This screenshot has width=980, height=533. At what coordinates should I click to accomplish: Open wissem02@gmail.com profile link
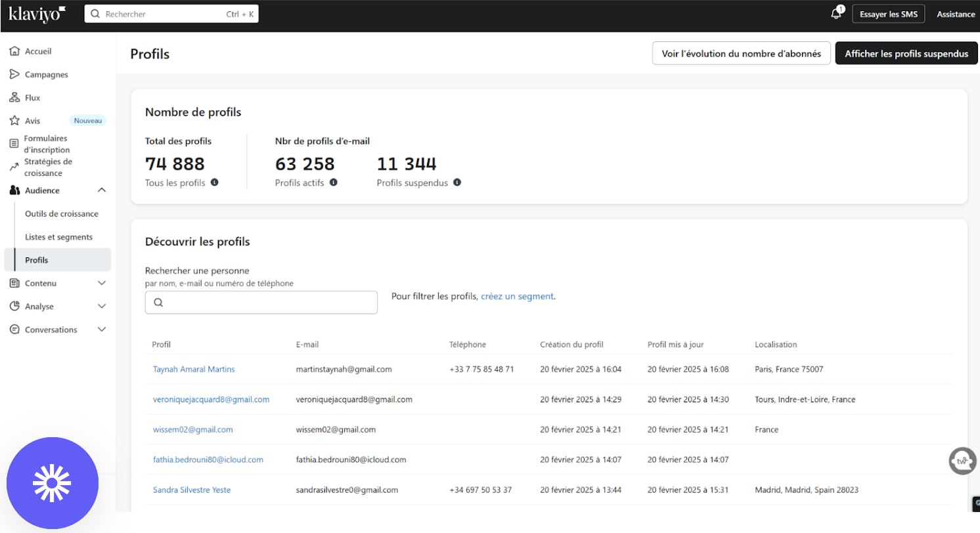[192, 429]
